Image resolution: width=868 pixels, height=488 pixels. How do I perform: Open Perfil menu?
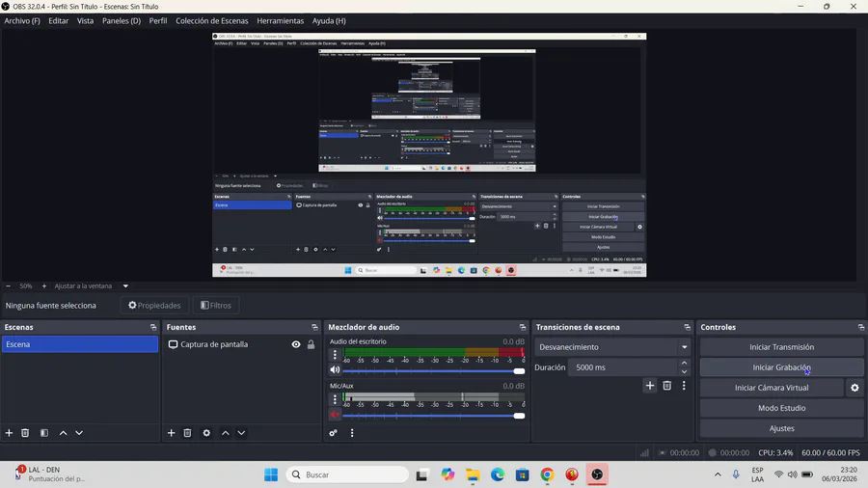point(158,20)
